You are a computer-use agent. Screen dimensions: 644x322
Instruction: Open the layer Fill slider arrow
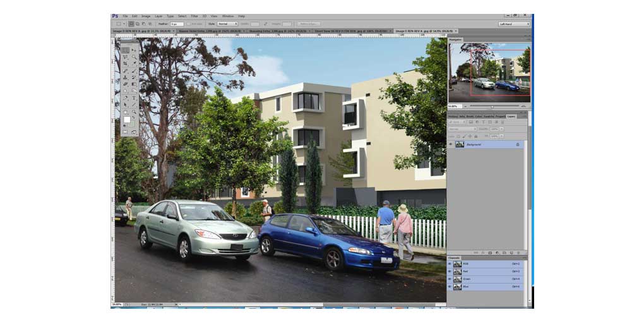tap(501, 136)
